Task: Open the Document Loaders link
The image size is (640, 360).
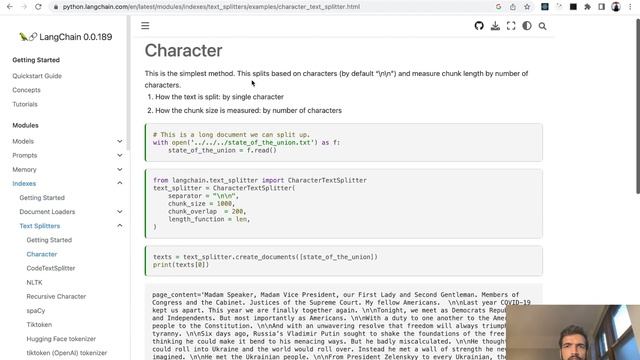Action: pyautogui.click(x=47, y=212)
